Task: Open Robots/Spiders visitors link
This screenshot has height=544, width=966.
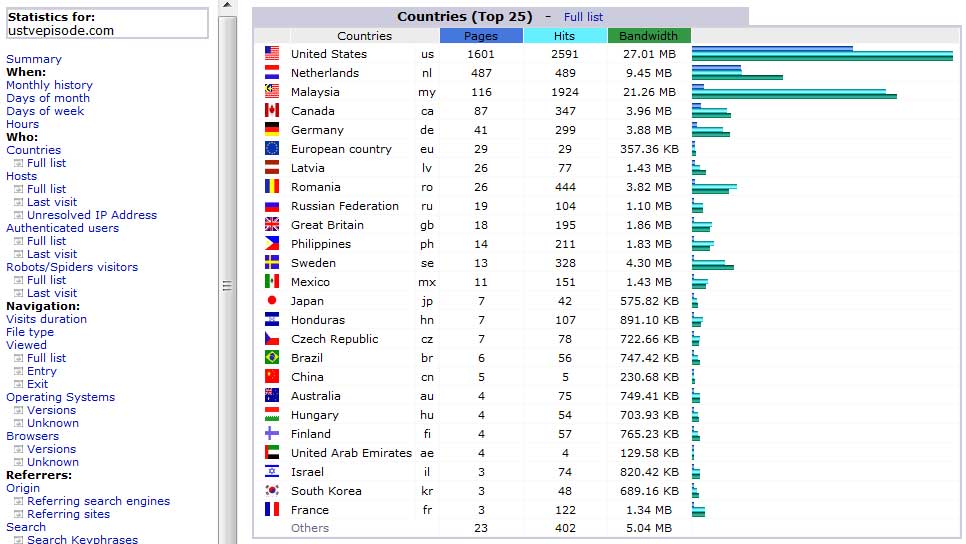Action: tap(72, 267)
